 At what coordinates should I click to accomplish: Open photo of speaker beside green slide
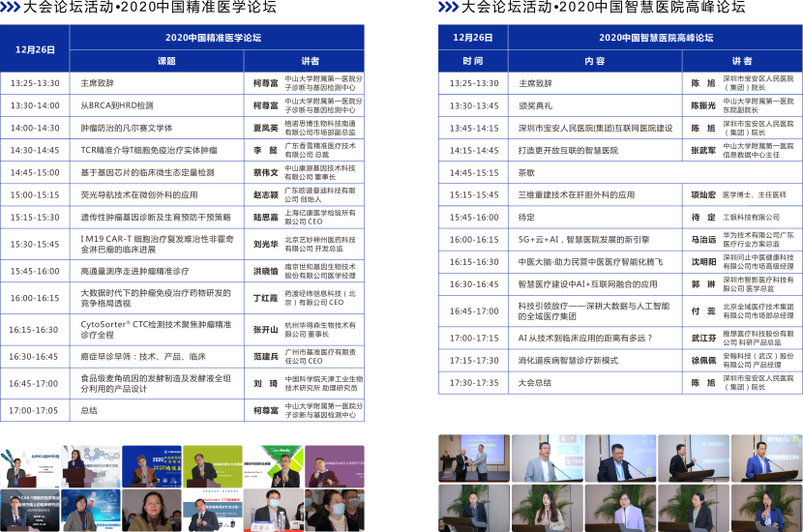[213, 466]
